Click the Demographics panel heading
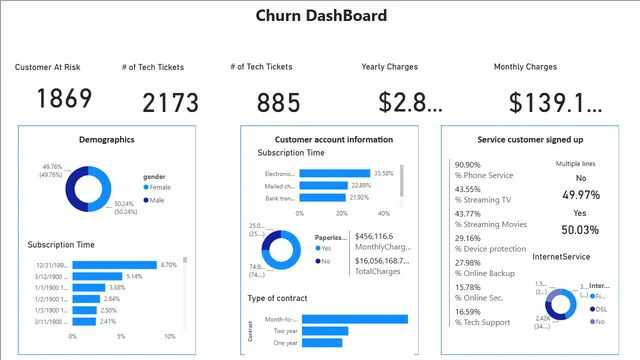640x360 pixels. tap(107, 140)
